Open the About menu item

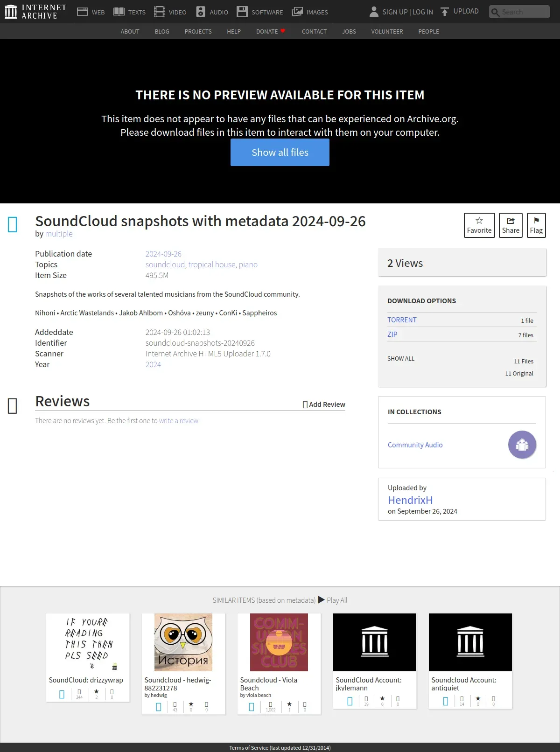pos(130,31)
